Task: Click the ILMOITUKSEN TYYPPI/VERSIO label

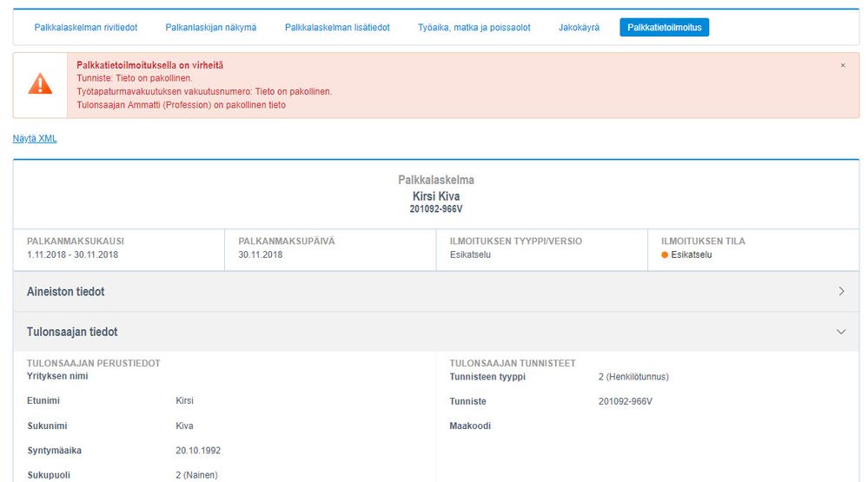Action: coord(516,241)
